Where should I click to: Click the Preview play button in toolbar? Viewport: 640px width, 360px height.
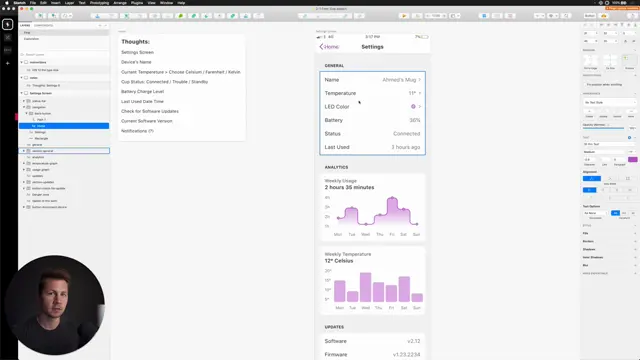[x=404, y=16]
